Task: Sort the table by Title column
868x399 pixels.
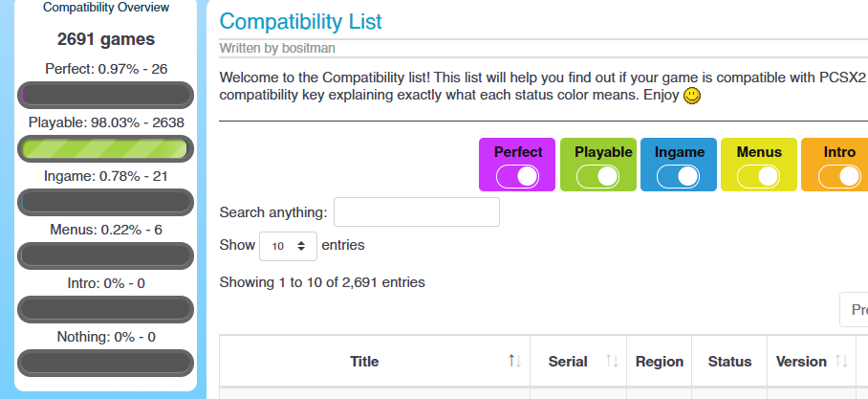Action: tap(364, 362)
